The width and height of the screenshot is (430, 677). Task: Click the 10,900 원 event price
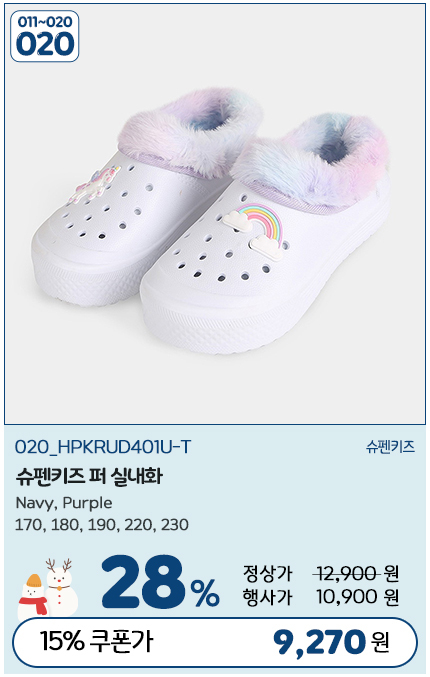[x=357, y=597]
